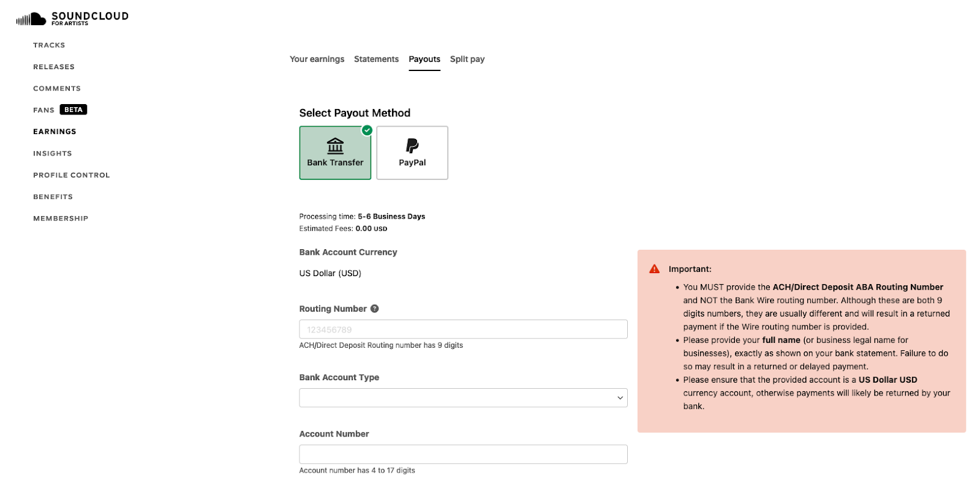Click the warning triangle in the Important notice

pos(654,269)
